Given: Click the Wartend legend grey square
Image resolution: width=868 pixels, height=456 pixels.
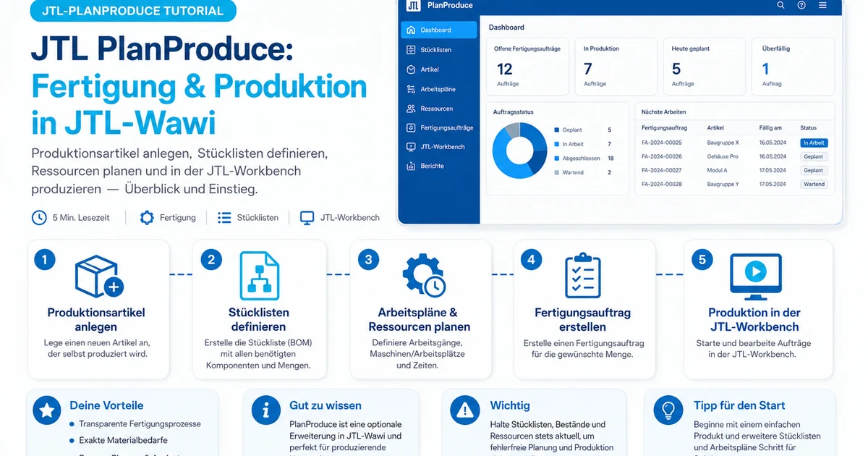Looking at the screenshot, I should tap(556, 172).
